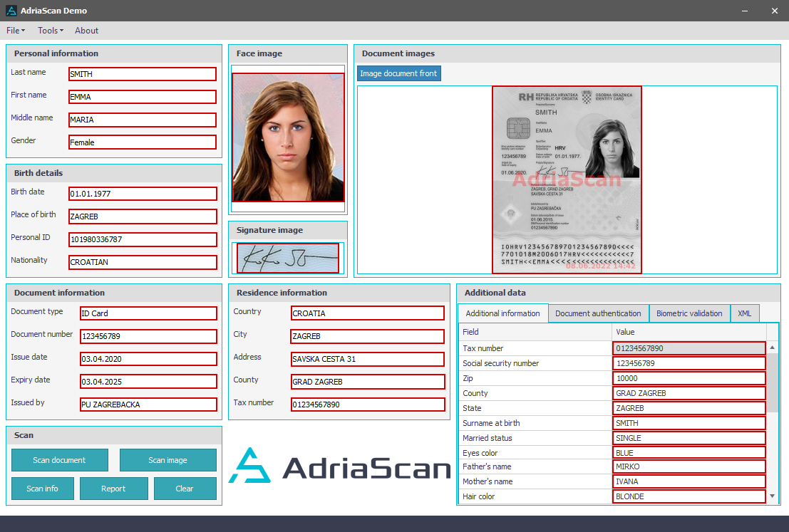Click the Issue date field 03.04.2020

[148, 359]
